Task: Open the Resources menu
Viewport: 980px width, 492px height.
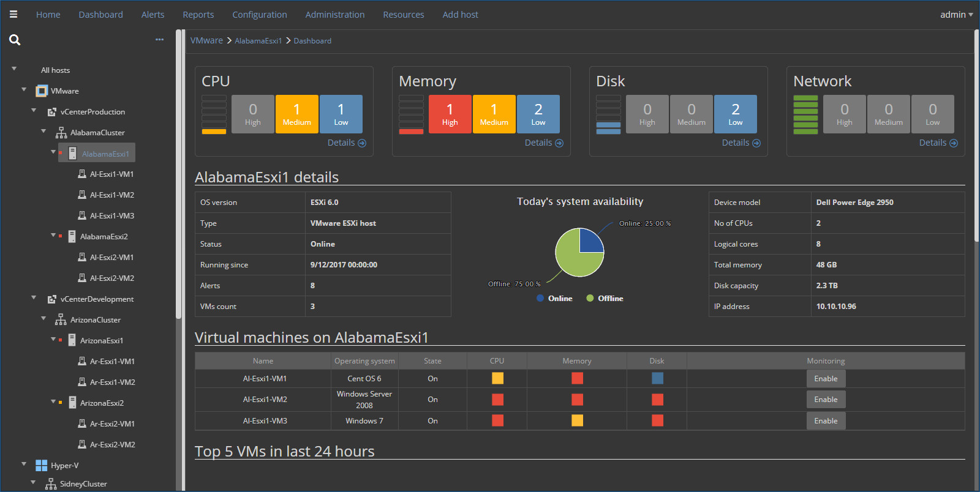Action: pyautogui.click(x=404, y=15)
